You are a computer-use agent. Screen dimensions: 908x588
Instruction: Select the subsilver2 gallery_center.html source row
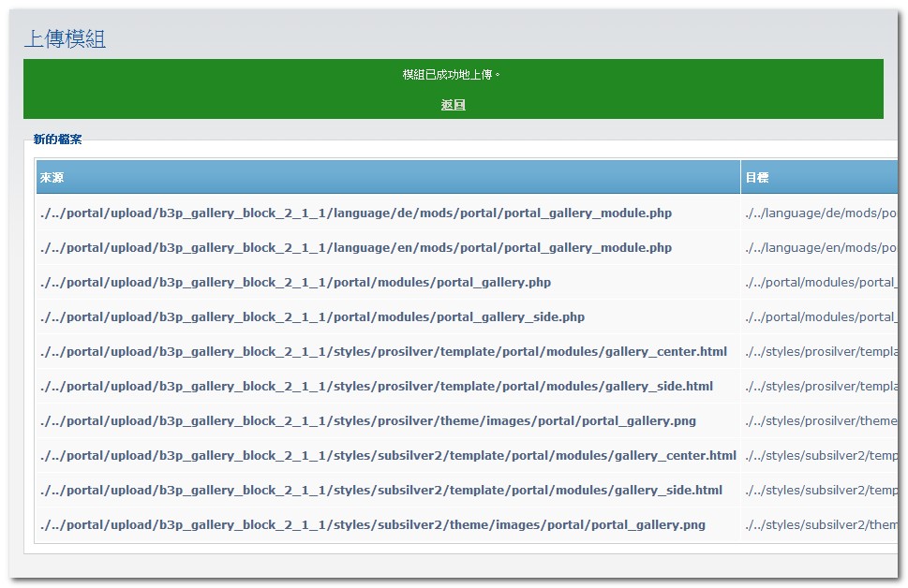point(388,456)
